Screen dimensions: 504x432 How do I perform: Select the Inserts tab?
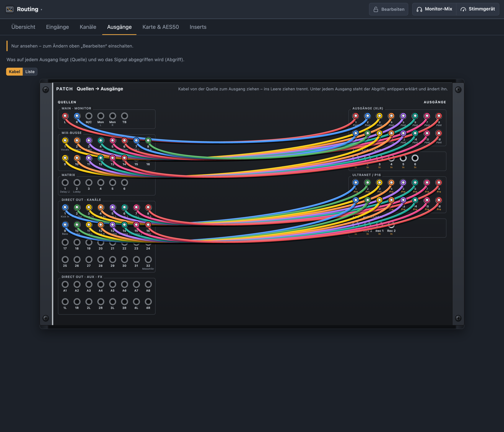click(198, 27)
